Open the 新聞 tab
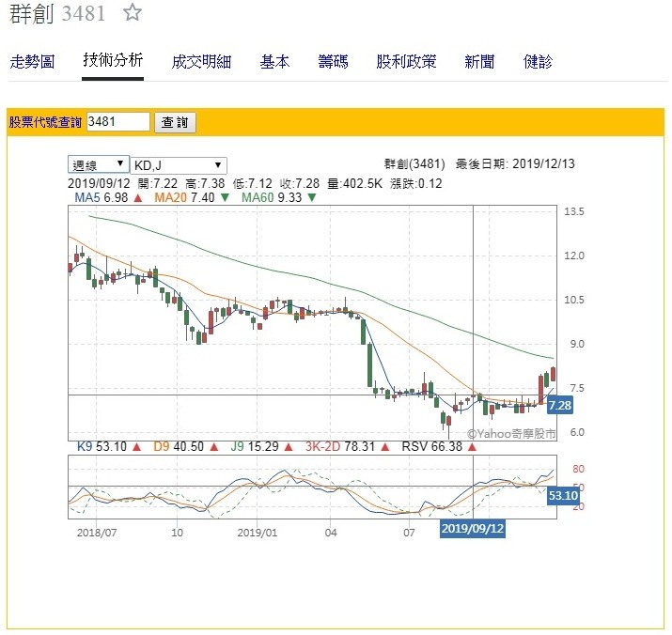672x635 pixels. click(x=479, y=62)
